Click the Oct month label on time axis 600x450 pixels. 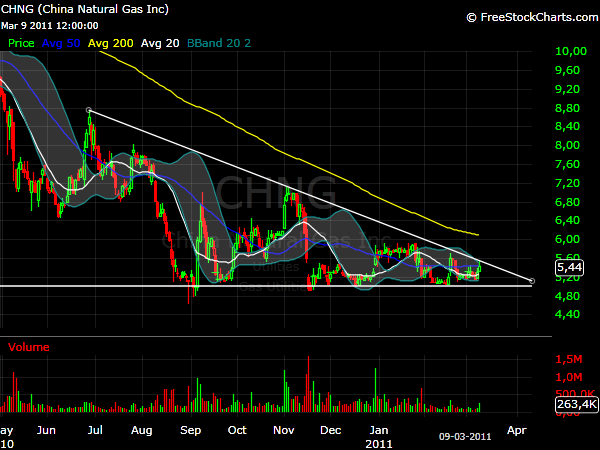click(237, 430)
